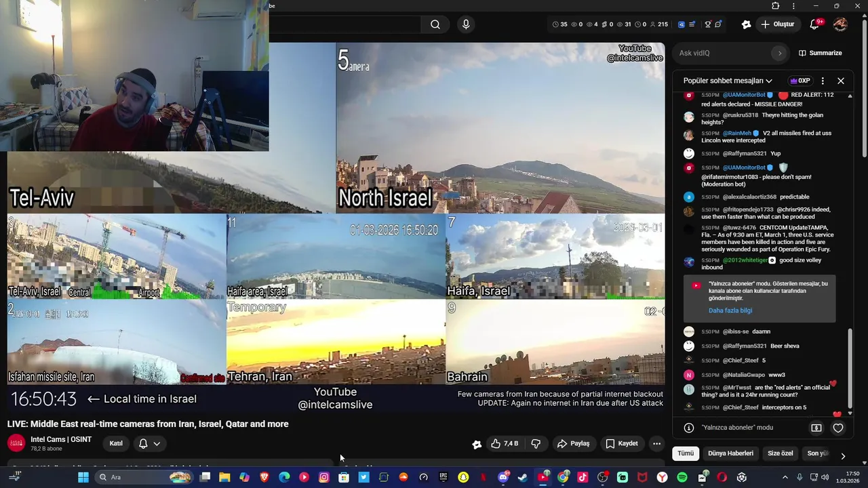Open YouTube notifications bell with 9+ badge
The image size is (868, 488).
tap(815, 24)
